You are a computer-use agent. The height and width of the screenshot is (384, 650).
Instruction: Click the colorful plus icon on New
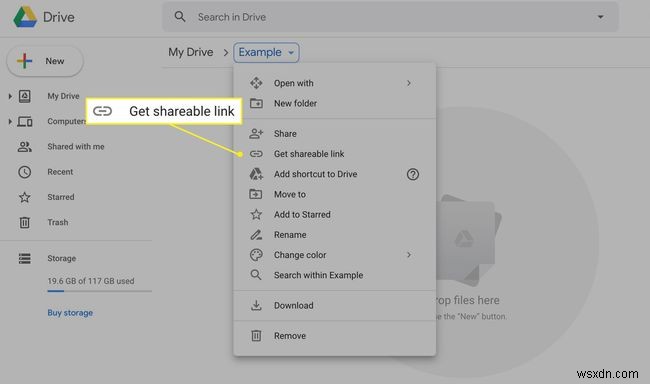point(24,61)
